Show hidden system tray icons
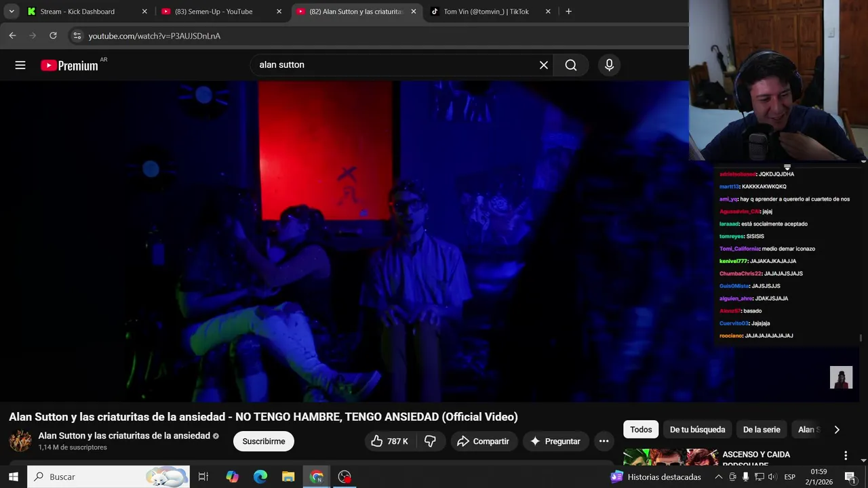Viewport: 868px width, 488px height. click(719, 477)
